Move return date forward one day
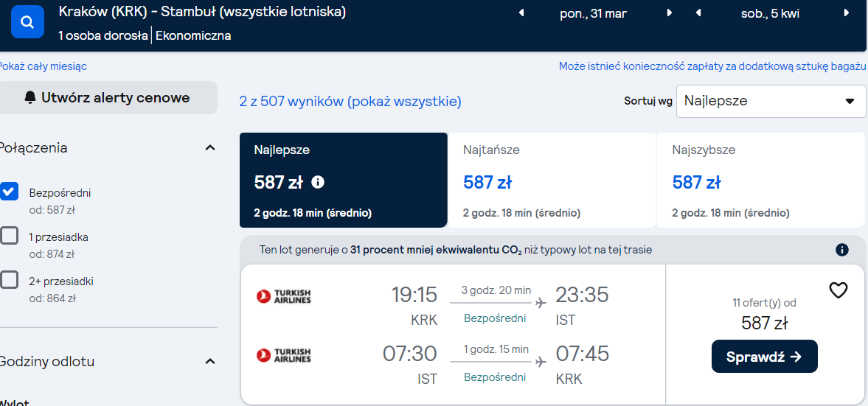The width and height of the screenshot is (868, 406). click(x=847, y=13)
